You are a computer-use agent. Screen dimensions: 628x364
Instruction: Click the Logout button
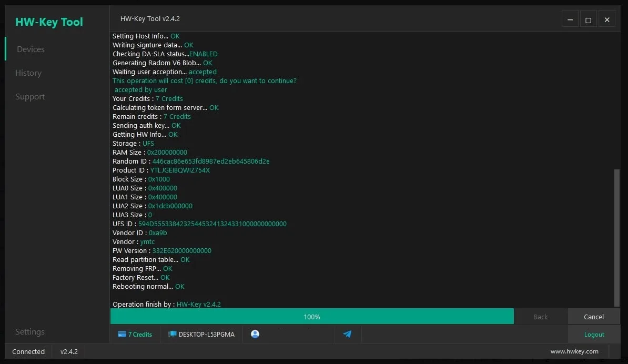pyautogui.click(x=594, y=335)
